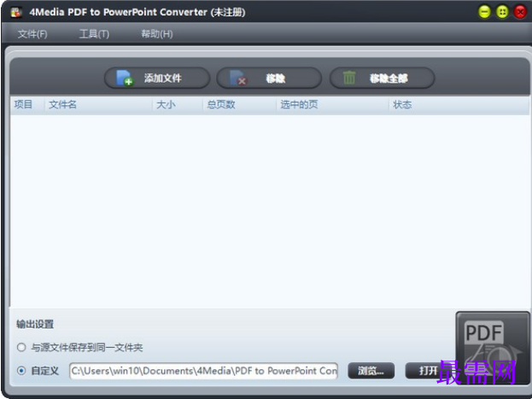Click the 移除 remove button
This screenshot has height=399, width=532.
[x=269, y=78]
